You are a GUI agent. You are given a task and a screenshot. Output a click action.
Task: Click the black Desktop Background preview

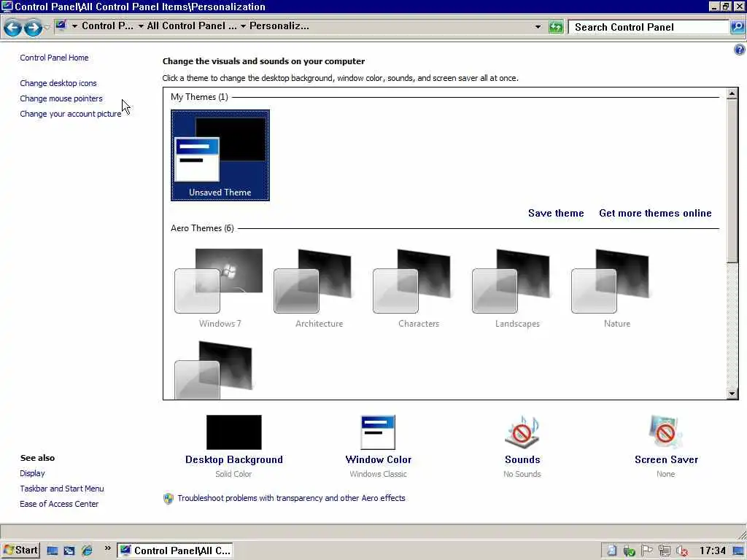pyautogui.click(x=234, y=432)
